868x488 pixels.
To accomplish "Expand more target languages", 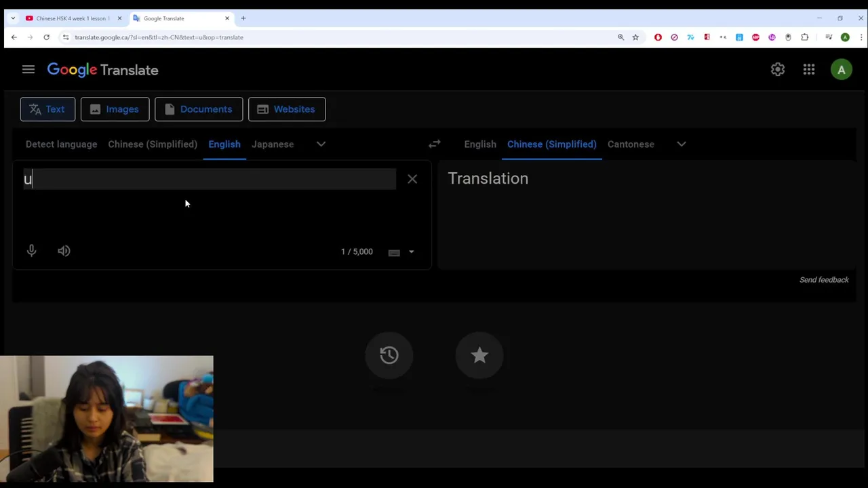I will point(682,144).
